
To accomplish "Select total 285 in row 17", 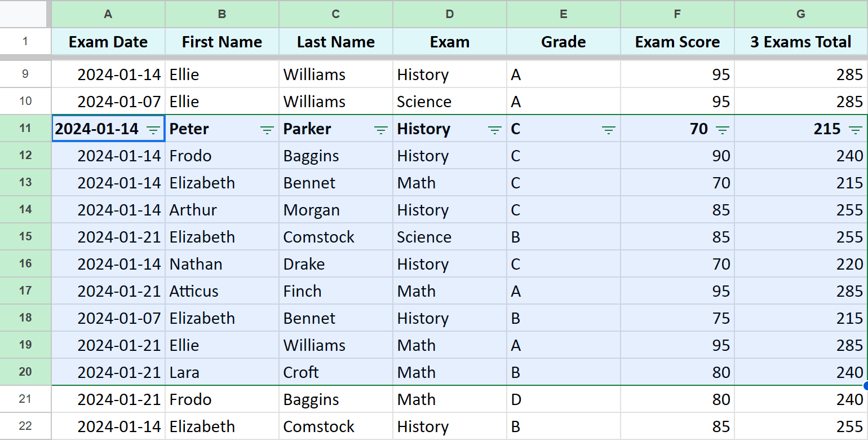I will tap(801, 291).
